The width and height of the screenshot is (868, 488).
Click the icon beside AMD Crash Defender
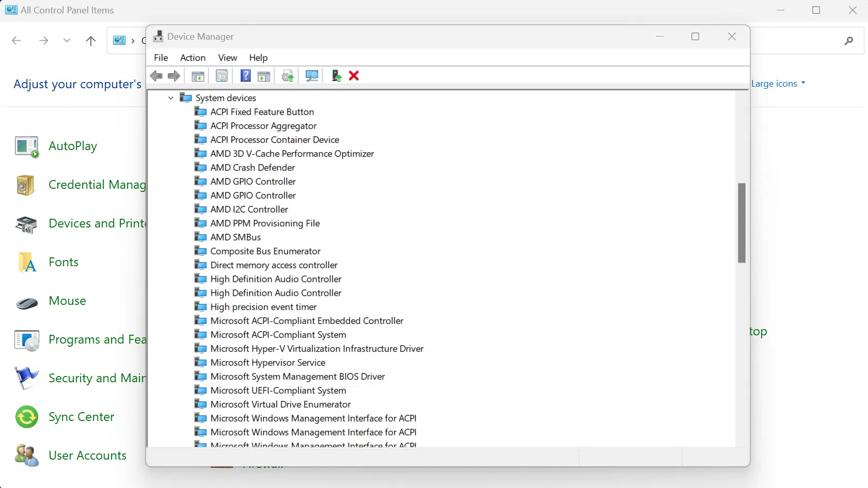[200, 167]
